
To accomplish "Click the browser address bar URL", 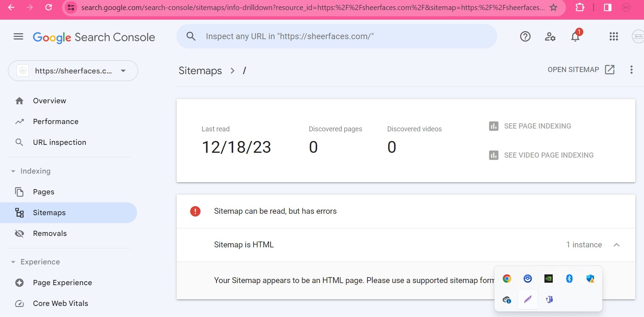I will tap(313, 7).
